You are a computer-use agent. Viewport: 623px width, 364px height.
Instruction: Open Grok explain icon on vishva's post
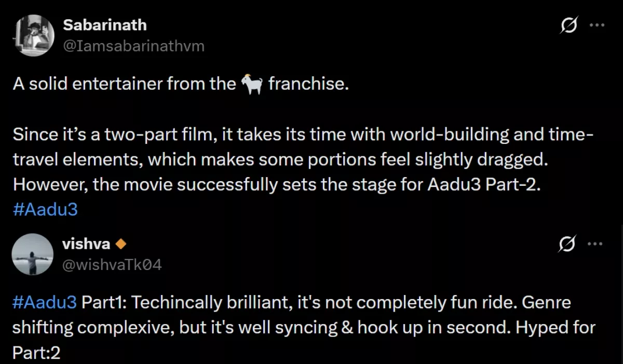tap(570, 244)
